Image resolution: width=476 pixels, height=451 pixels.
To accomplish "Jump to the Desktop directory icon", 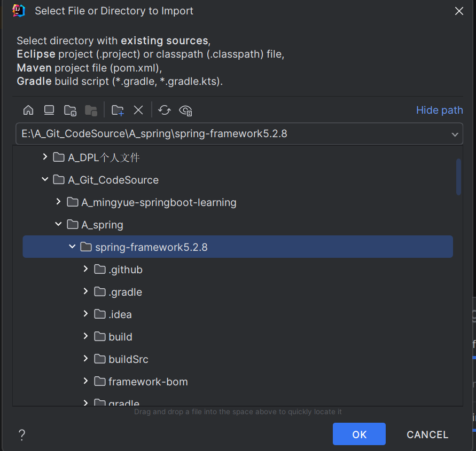I will click(x=49, y=110).
